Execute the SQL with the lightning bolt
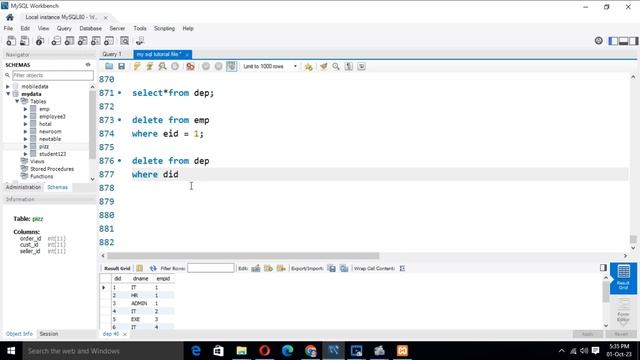640x360 pixels. tap(137, 66)
